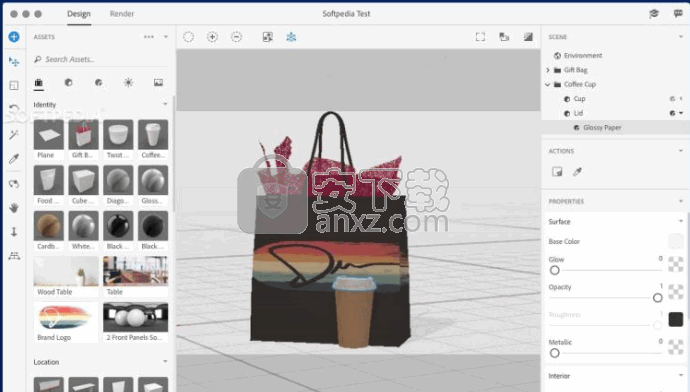Open the feedback chat icon

pos(678,14)
